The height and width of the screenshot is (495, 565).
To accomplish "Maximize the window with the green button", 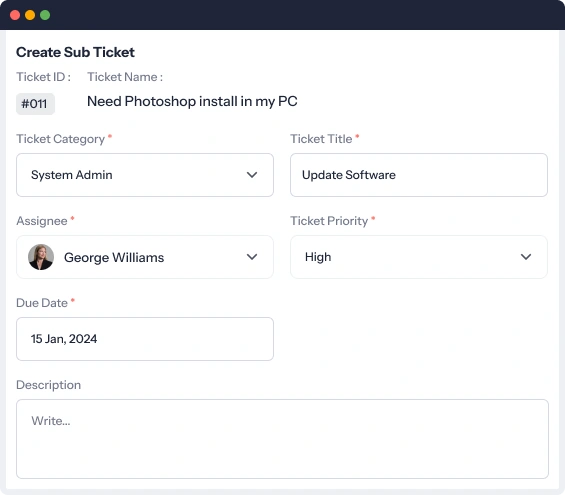I will (x=45, y=15).
